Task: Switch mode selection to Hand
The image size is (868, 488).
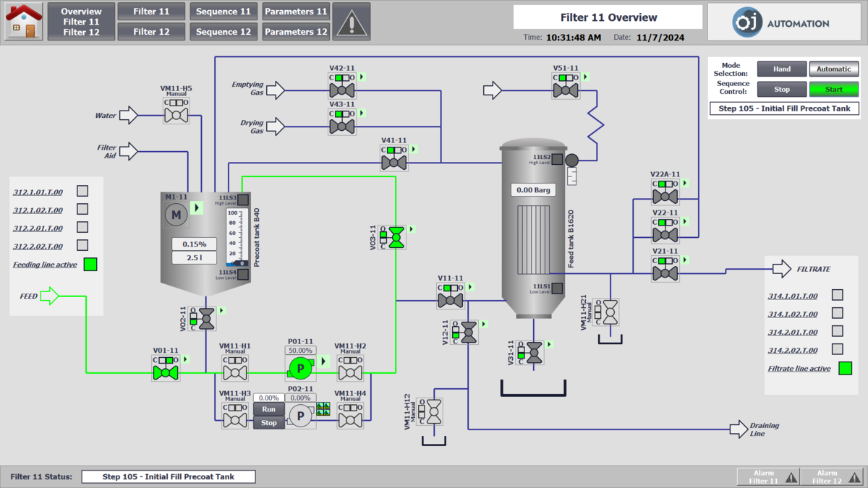Action: [781, 69]
